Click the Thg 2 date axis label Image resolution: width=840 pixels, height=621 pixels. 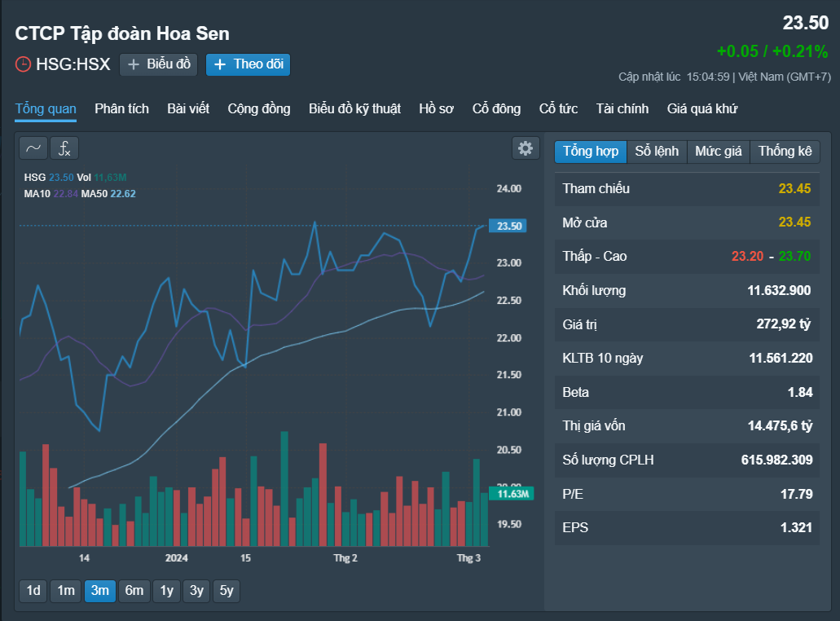click(x=345, y=557)
